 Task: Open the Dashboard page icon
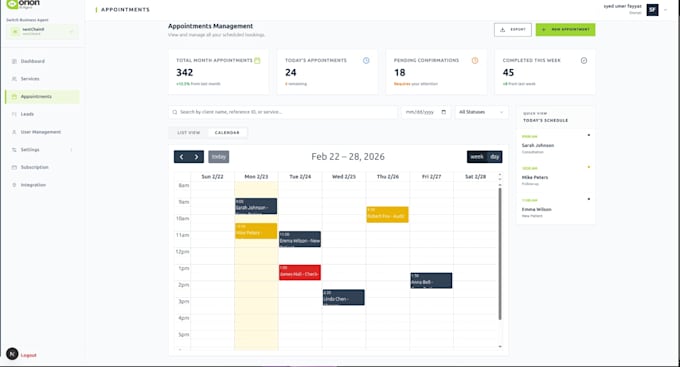[x=14, y=61]
